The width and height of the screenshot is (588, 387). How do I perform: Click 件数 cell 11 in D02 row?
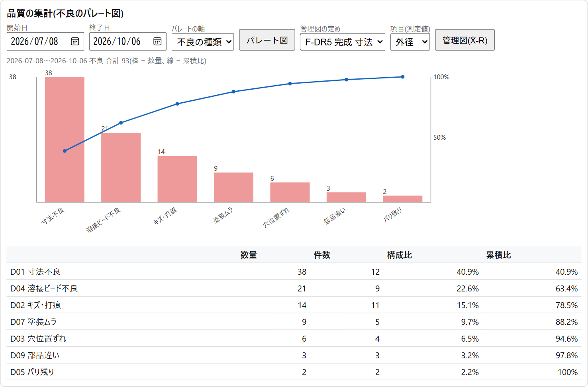375,305
